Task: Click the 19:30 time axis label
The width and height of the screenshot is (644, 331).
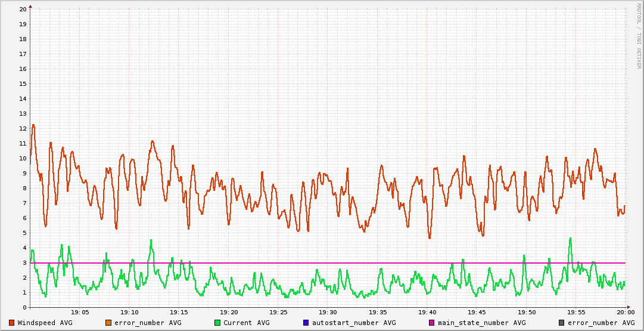Action: pyautogui.click(x=328, y=312)
